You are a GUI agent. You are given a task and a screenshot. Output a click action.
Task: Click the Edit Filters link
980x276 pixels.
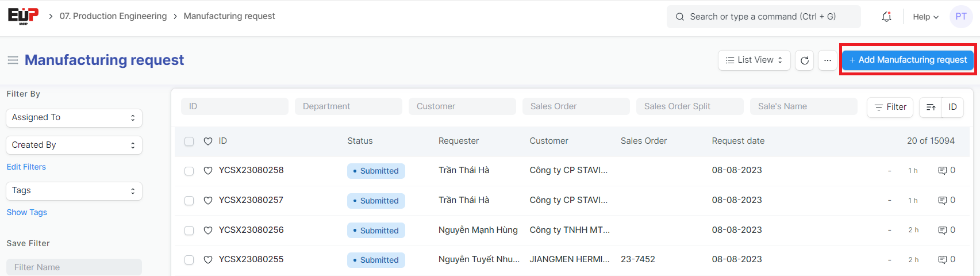point(26,167)
